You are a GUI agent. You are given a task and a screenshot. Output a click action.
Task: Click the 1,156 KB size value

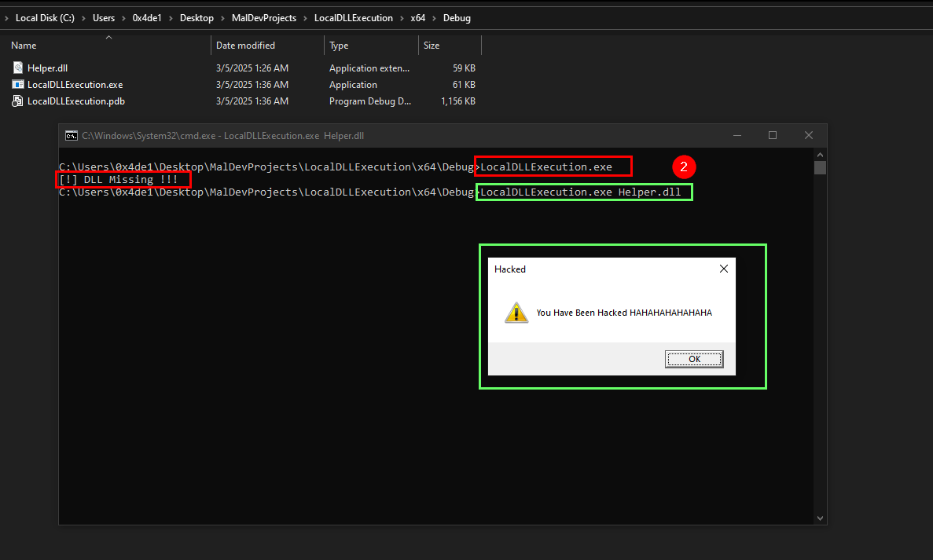(x=458, y=101)
